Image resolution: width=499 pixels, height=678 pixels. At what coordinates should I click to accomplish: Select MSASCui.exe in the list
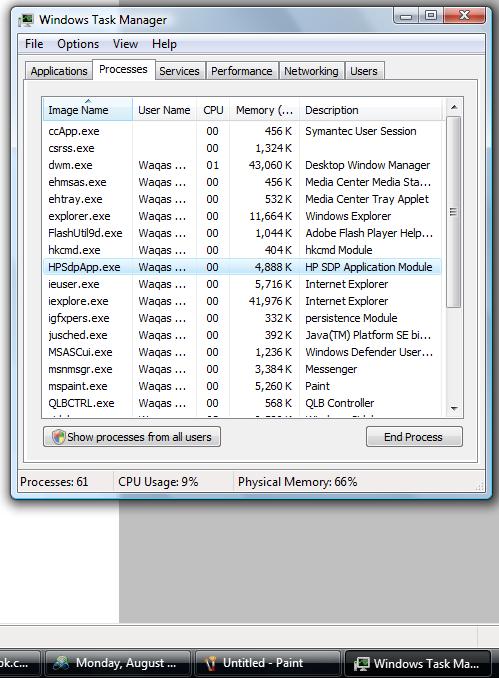tap(242, 352)
